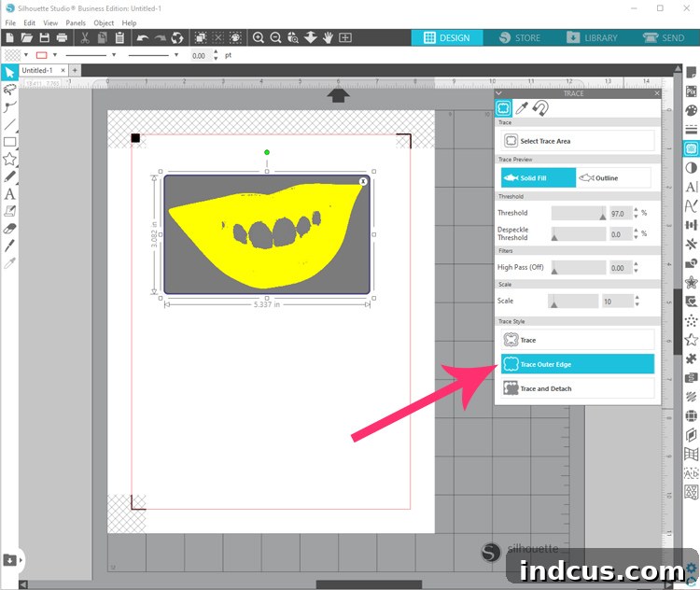Viewport: 700px width, 590px height.
Task: Adjust Despeckle Threshold stepper arrows
Action: 636,233
